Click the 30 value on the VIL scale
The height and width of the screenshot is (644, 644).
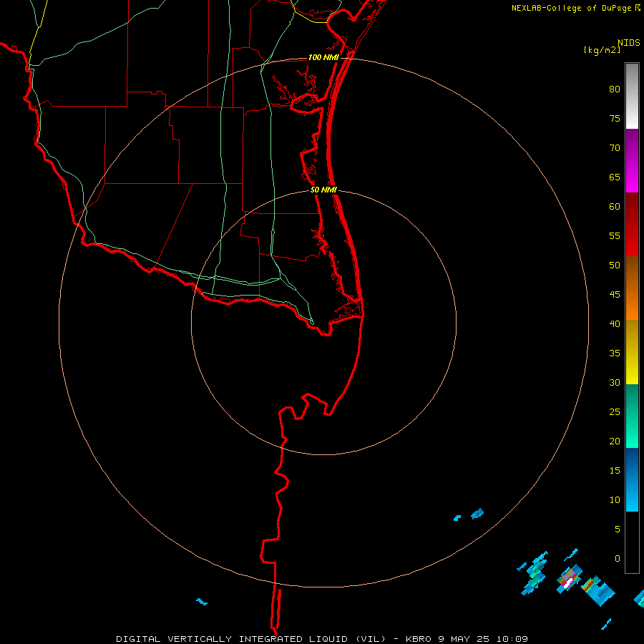[615, 382]
